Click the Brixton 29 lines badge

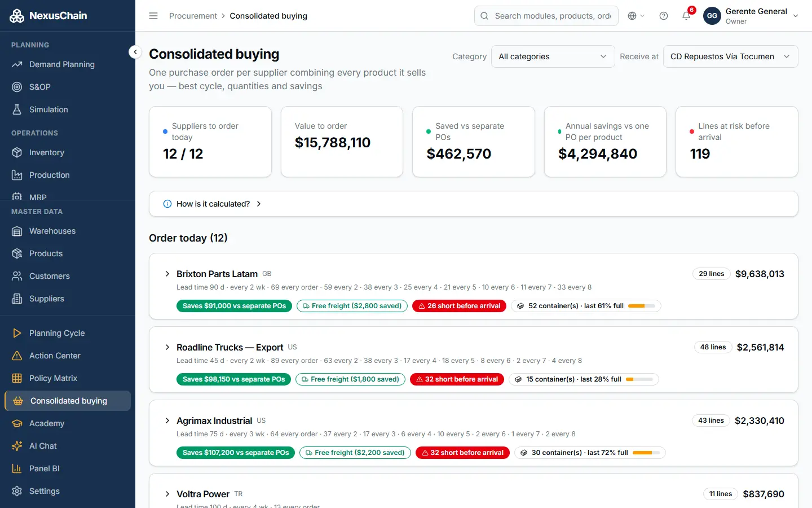click(712, 274)
